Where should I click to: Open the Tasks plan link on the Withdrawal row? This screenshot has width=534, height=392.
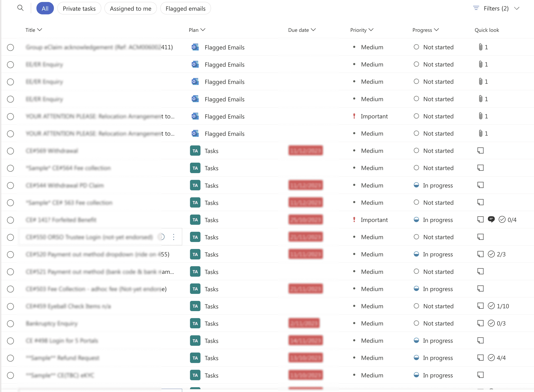pos(211,151)
